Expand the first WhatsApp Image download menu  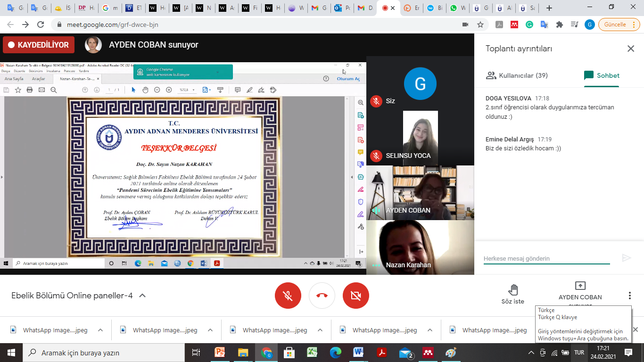(x=100, y=330)
